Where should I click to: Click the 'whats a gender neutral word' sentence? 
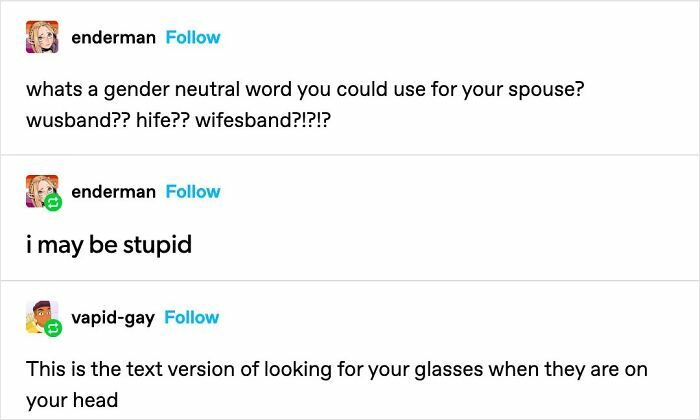click(x=305, y=90)
